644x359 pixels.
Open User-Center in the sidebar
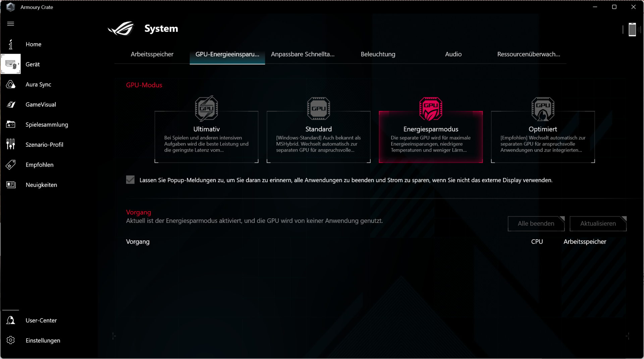[41, 320]
